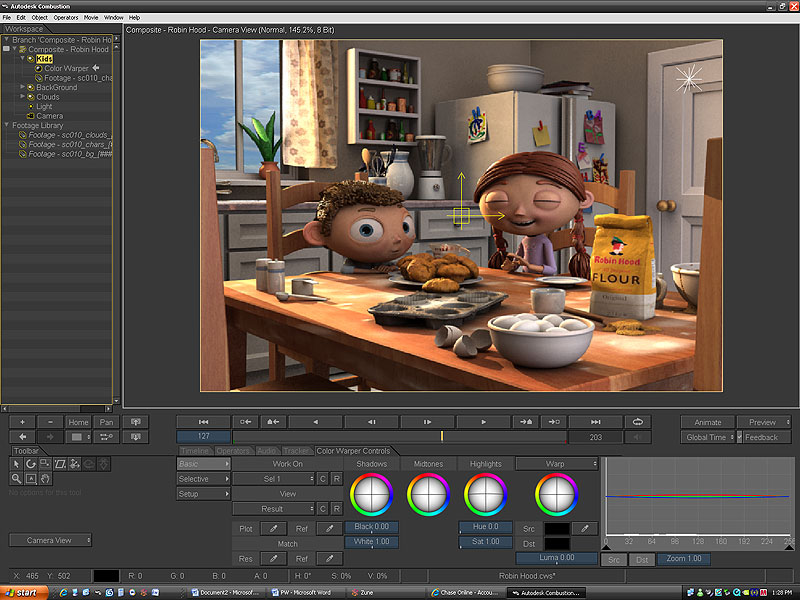Screen dimensions: 800x600
Task: Expand the Clouds layer
Action: coord(22,96)
